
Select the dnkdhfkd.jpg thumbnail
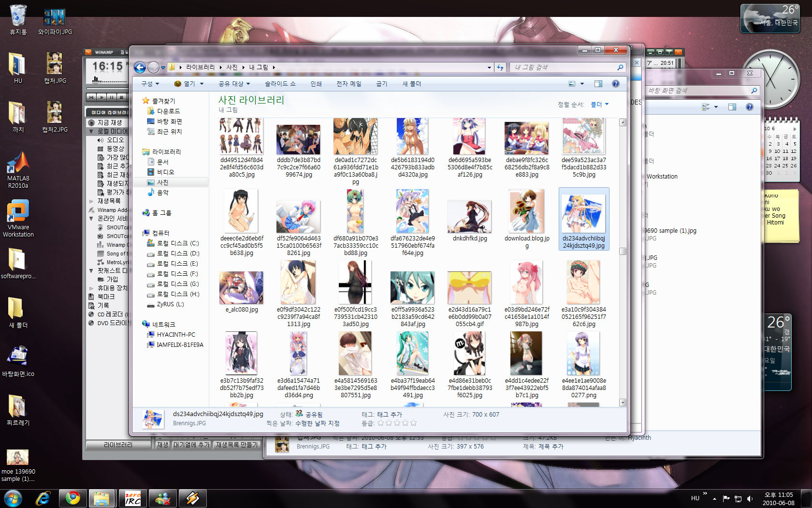pyautogui.click(x=470, y=218)
